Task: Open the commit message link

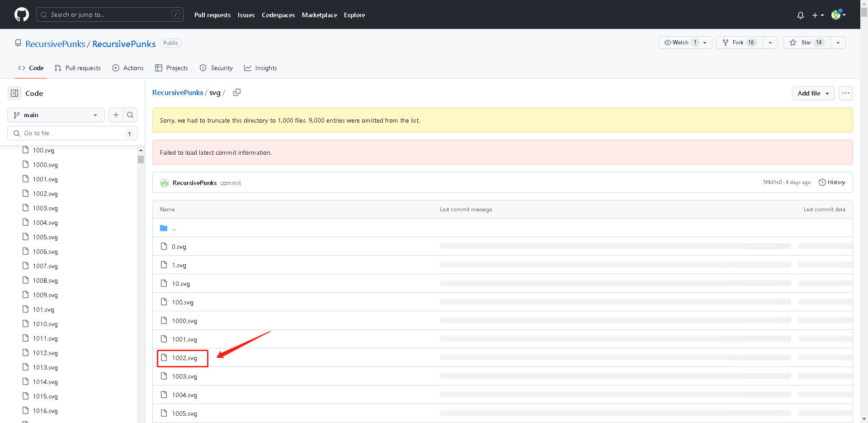Action: pyautogui.click(x=231, y=183)
